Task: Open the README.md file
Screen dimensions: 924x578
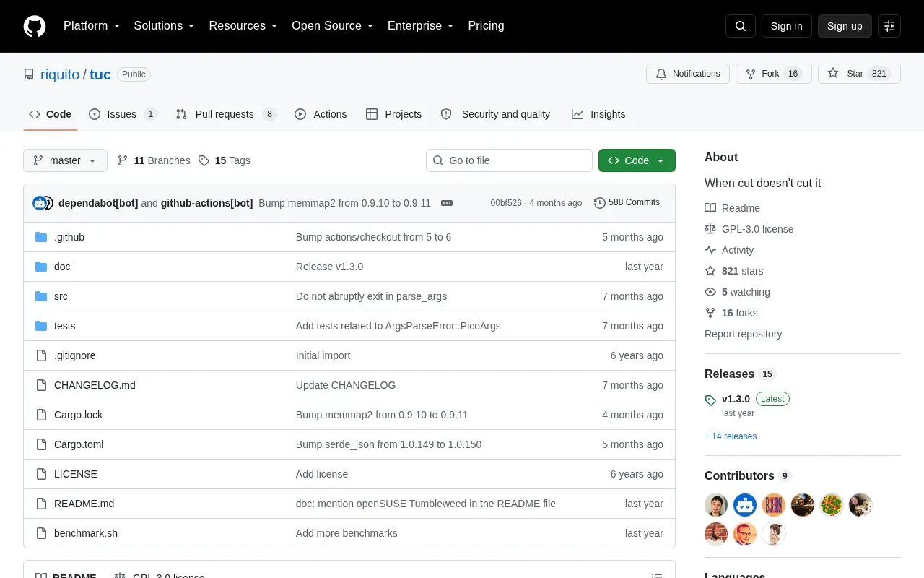Action: tap(84, 504)
